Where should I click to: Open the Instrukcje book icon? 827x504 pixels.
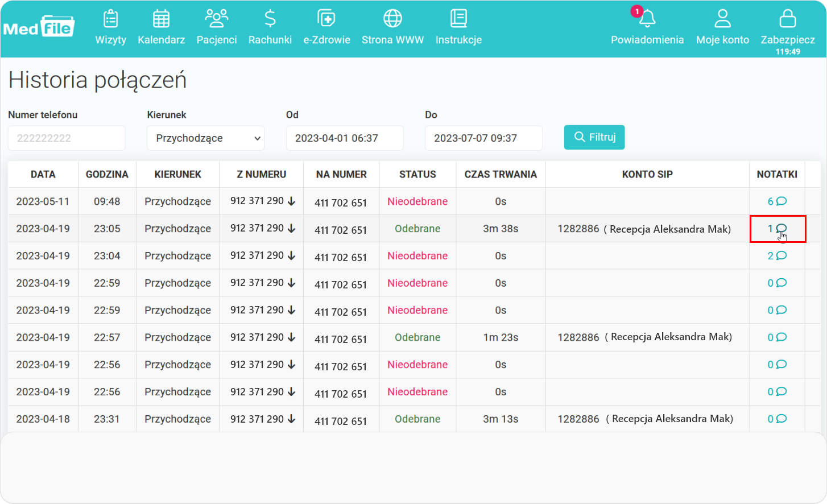[x=458, y=19]
